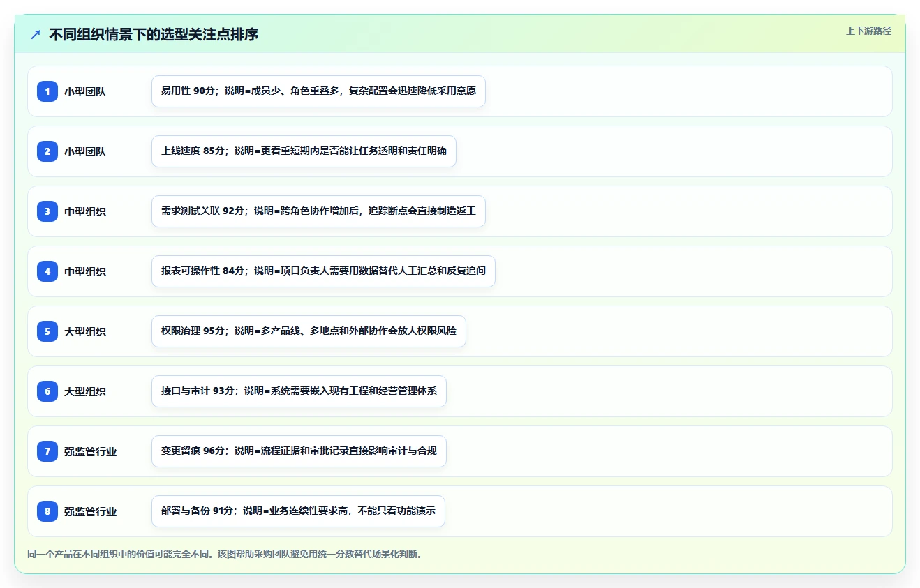Click the number 3 badge
Image resolution: width=920 pixels, height=588 pixels.
[47, 211]
